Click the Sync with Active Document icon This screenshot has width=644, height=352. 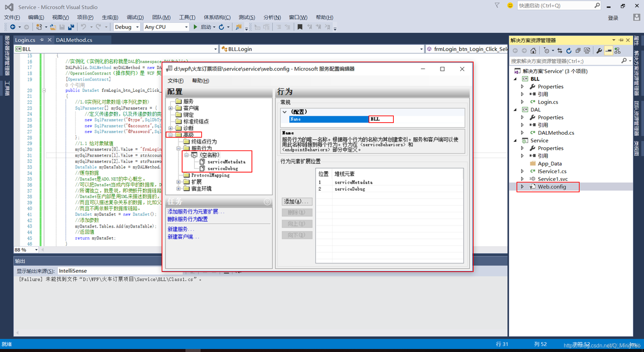click(x=560, y=51)
